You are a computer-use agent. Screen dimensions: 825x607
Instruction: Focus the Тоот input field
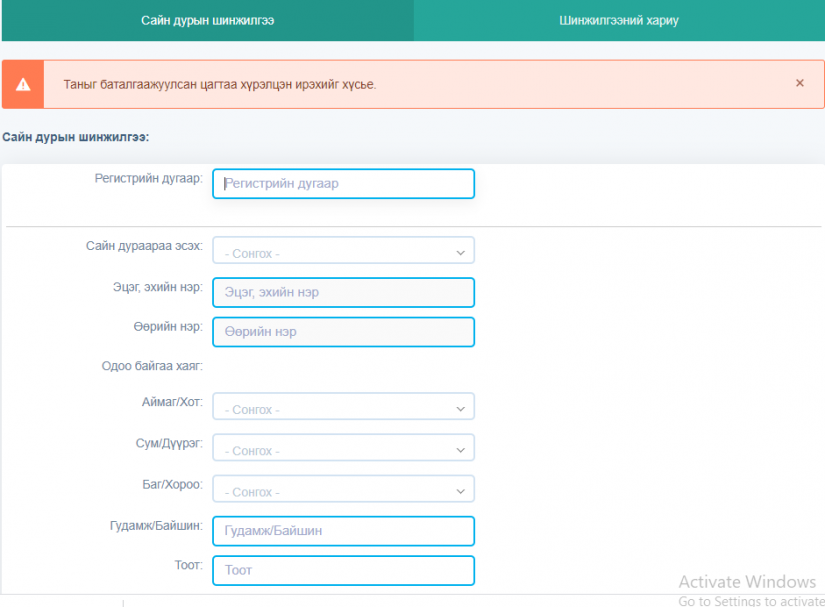[x=344, y=571]
